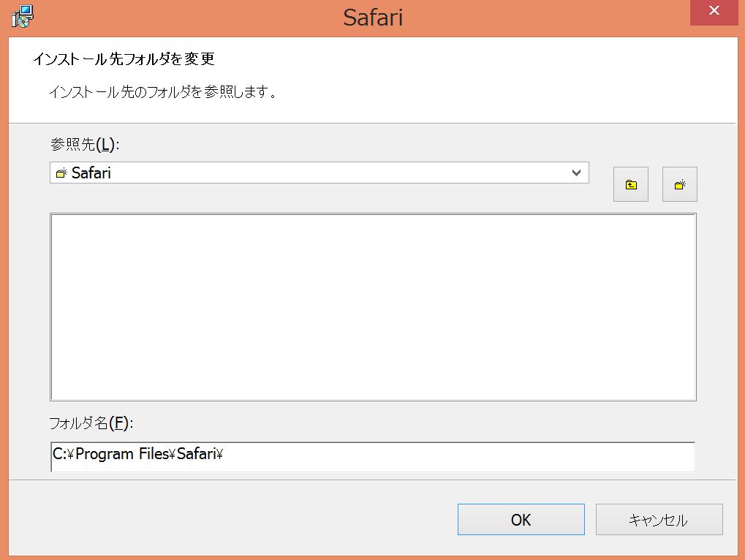
Task: Create a new folder
Action: (680, 184)
